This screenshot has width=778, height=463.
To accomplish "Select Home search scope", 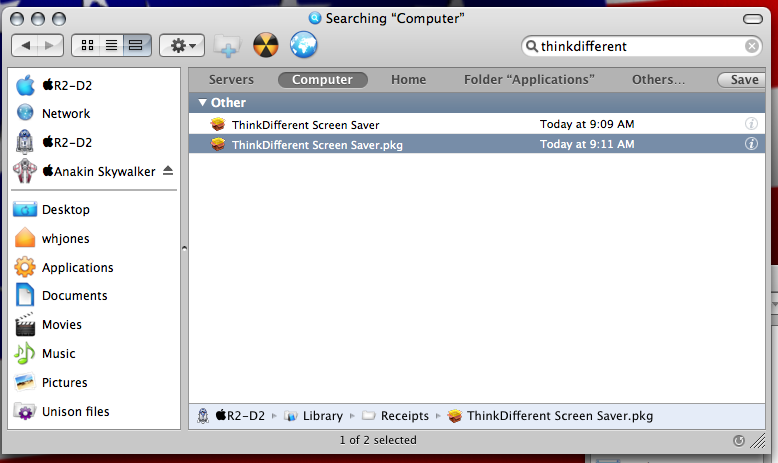I will 408,79.
